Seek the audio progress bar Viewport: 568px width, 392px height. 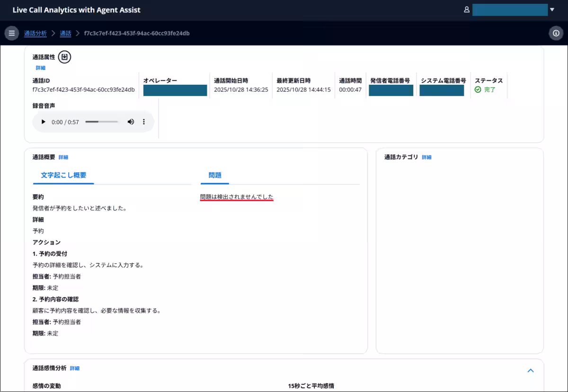[x=101, y=122]
